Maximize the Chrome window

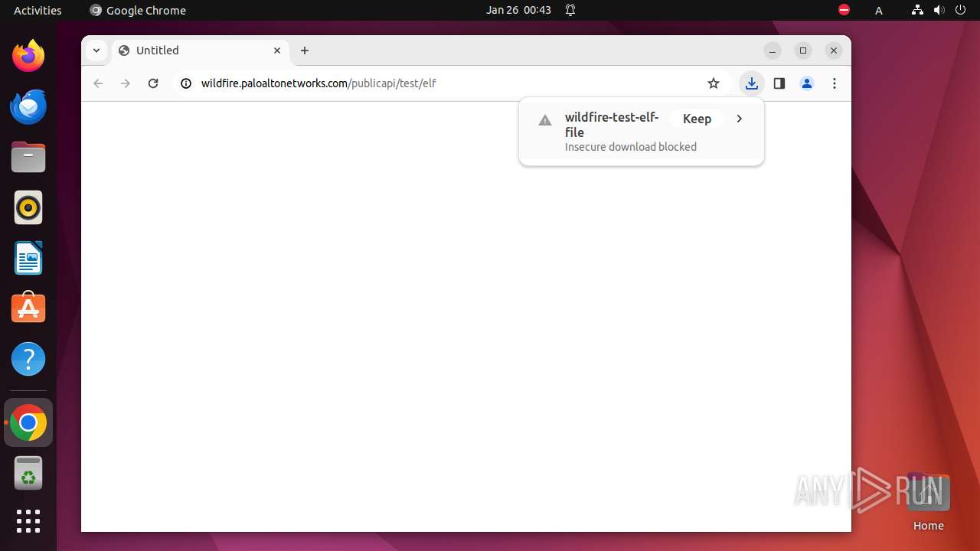803,51
